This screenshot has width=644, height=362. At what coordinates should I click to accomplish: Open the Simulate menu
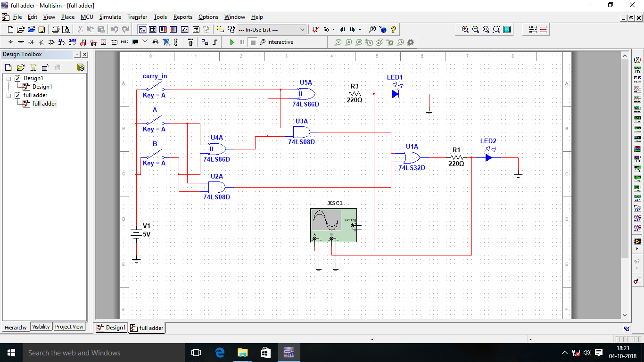110,17
